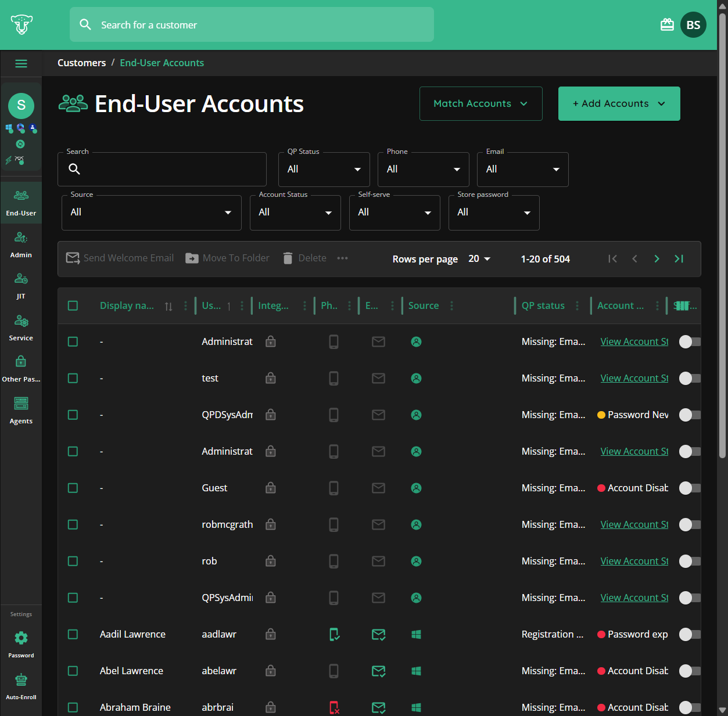Click Move To Folder button
The height and width of the screenshot is (716, 728).
point(227,258)
